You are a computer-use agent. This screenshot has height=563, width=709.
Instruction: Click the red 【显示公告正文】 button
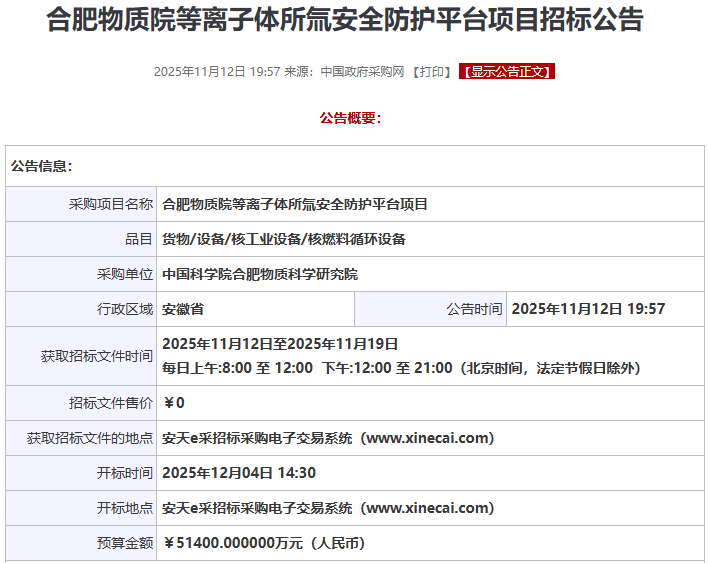point(506,71)
